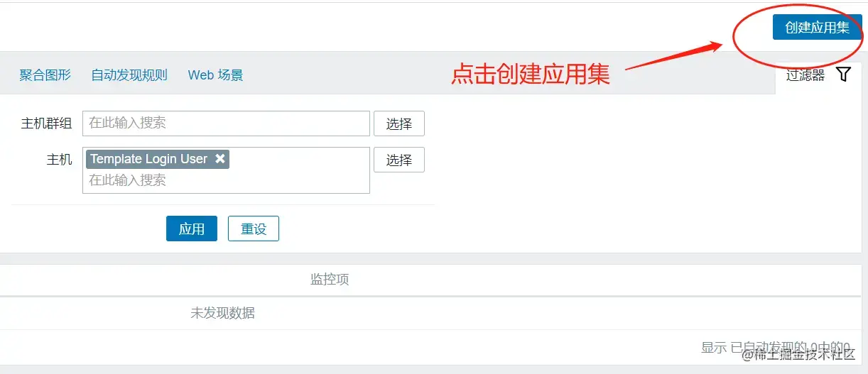Go to 自动发现规则 page

(129, 75)
